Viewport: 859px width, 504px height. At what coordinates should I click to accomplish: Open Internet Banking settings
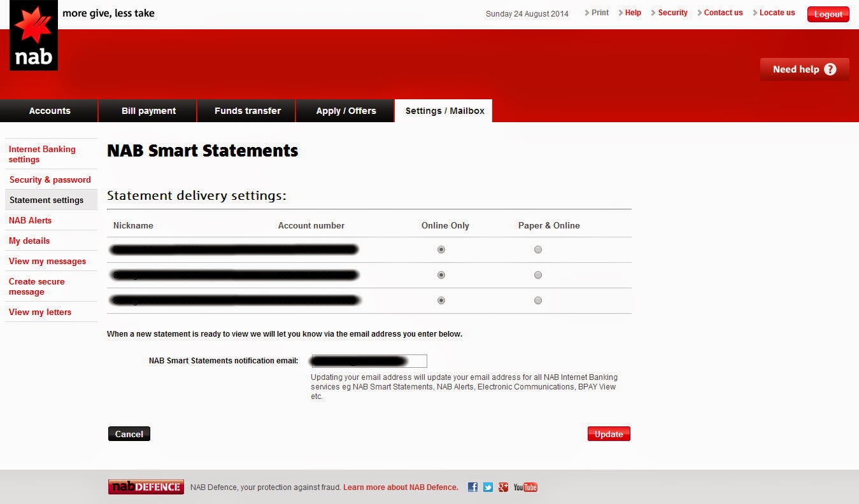click(42, 154)
